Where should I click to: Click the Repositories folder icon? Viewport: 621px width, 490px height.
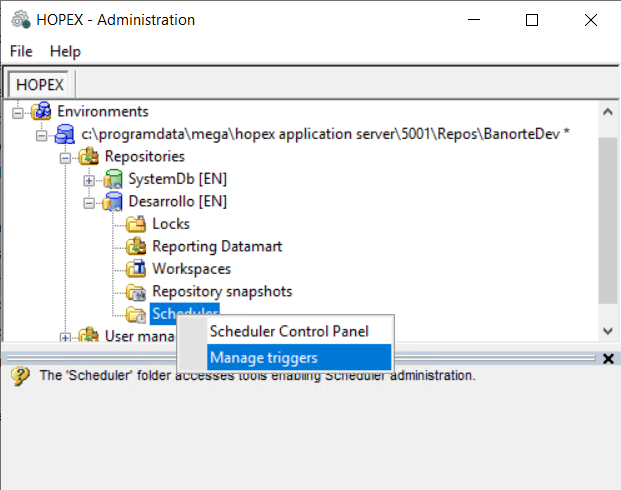89,156
